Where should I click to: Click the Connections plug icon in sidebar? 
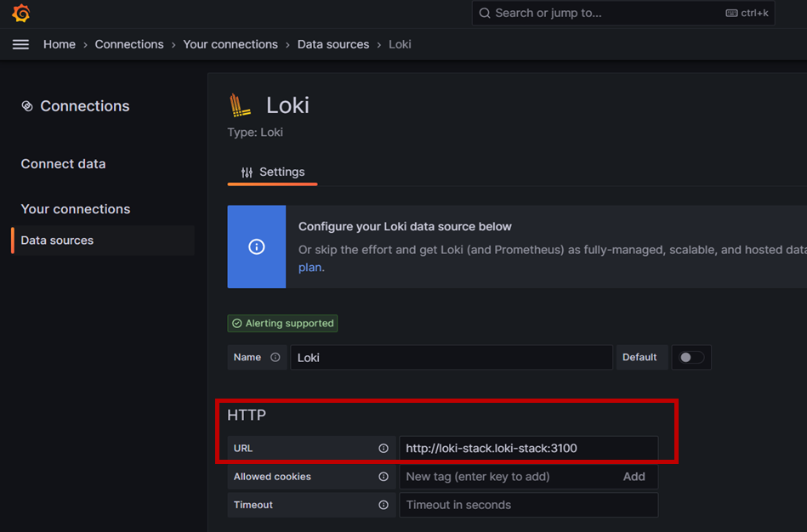click(x=27, y=106)
